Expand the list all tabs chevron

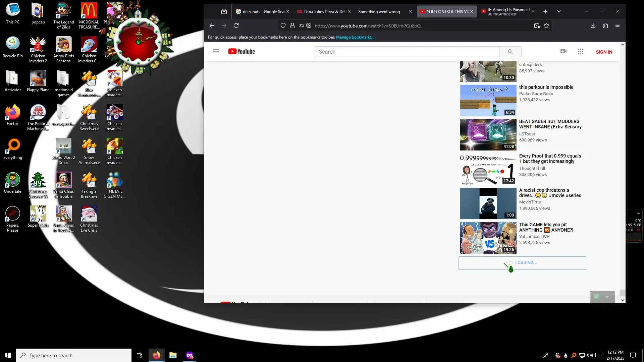pyautogui.click(x=559, y=11)
